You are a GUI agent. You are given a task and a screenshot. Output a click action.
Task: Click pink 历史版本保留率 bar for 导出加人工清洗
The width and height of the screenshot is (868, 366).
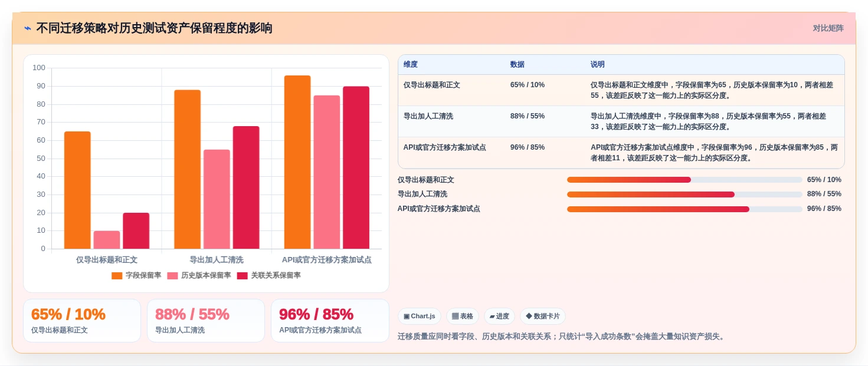click(x=217, y=199)
